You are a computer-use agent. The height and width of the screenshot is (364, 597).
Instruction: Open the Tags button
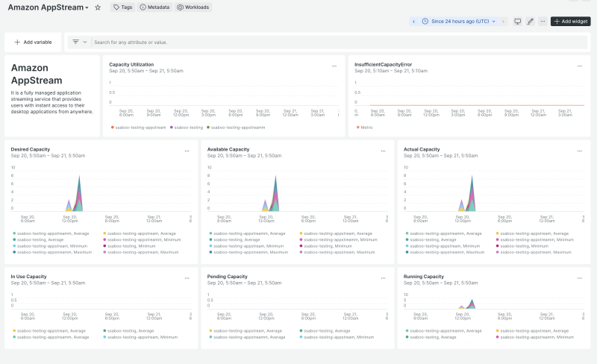coord(122,7)
